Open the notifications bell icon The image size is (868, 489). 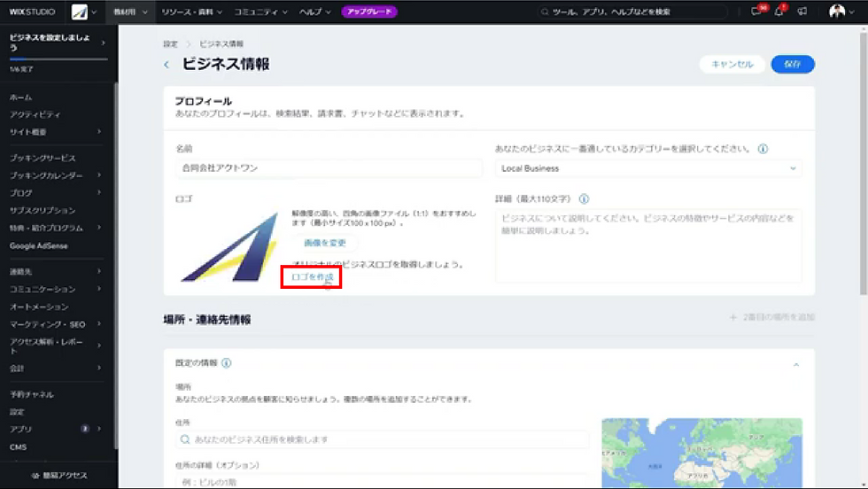pos(779,12)
